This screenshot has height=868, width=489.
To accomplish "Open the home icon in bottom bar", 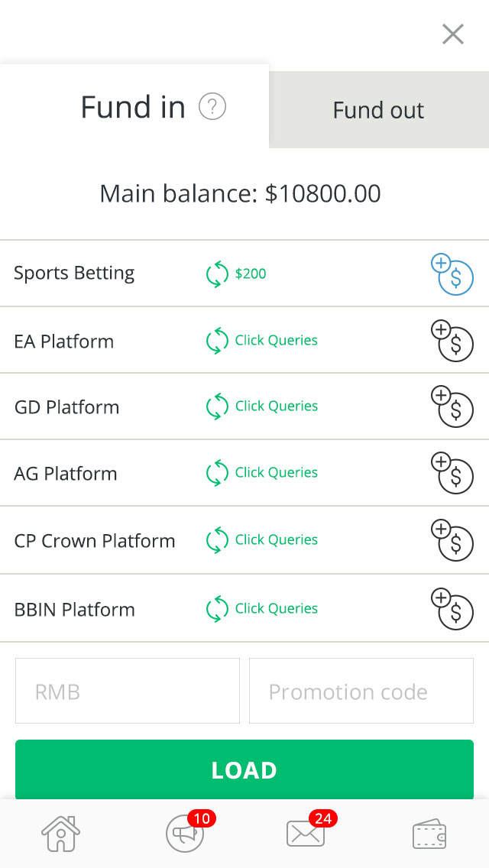I will [60, 834].
